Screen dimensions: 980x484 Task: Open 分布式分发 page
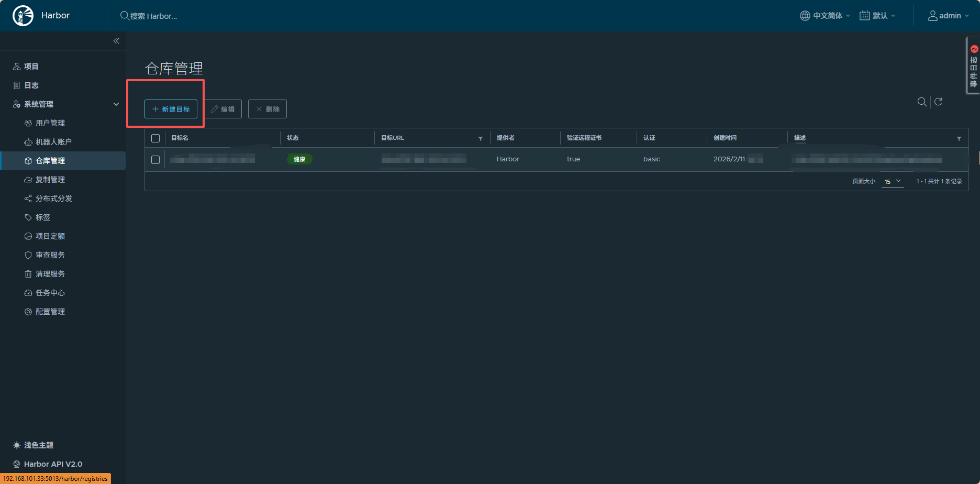coord(54,199)
